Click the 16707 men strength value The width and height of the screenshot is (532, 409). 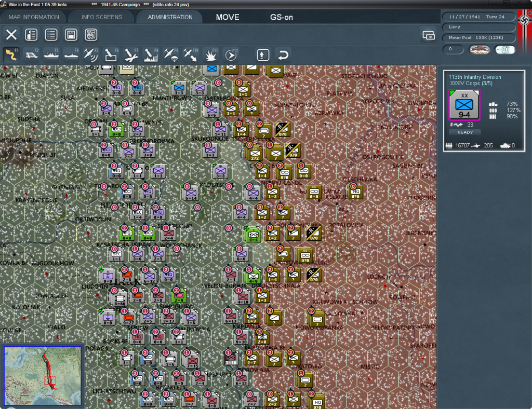(x=462, y=145)
